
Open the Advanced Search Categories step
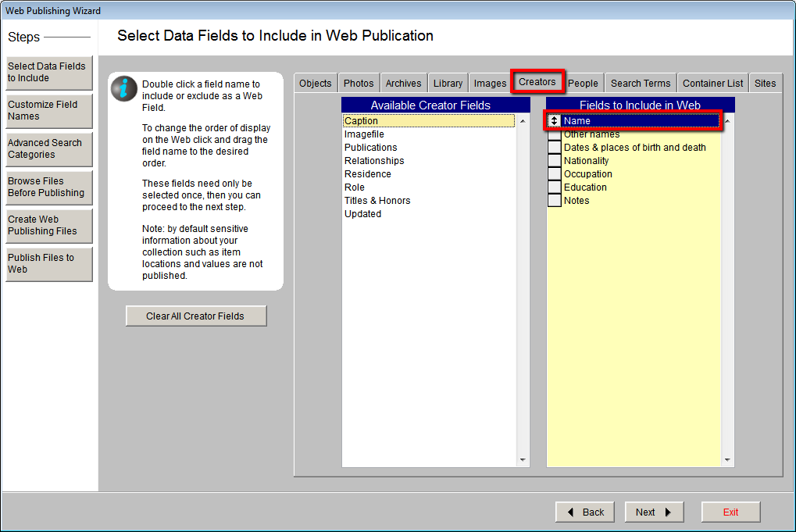(48, 148)
